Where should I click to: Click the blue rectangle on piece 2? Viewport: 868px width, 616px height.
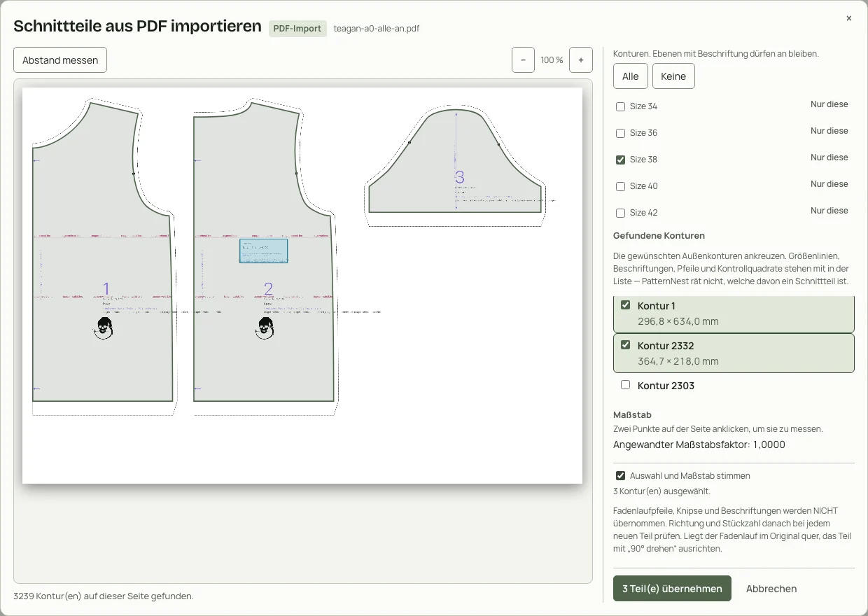pos(264,251)
